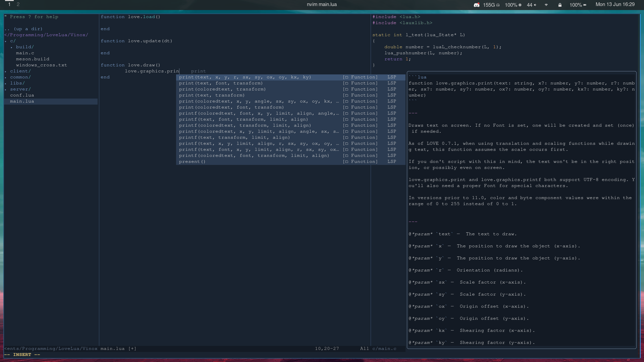Open the volume control showing 44
This screenshot has height=362, width=644.
pos(529,5)
